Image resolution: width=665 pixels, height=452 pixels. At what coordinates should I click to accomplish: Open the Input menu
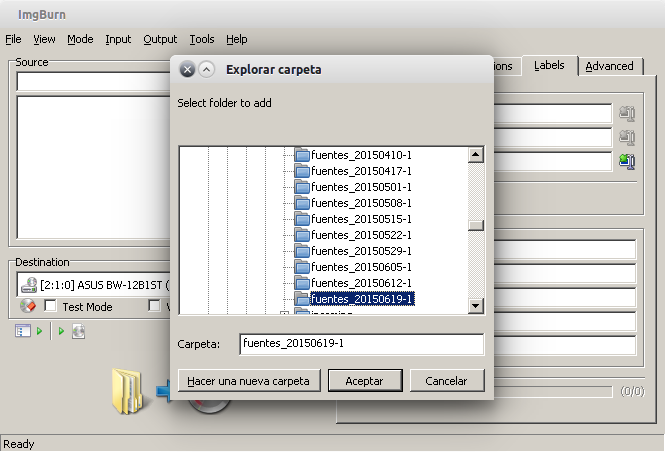118,39
